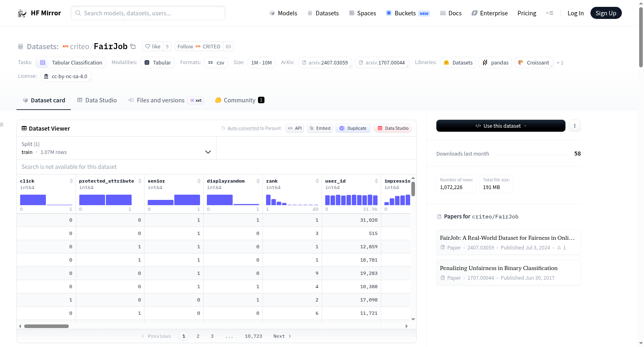Viewport: 644px width, 347px height.
Task: Filter by the Tabular modality tag
Action: point(158,62)
